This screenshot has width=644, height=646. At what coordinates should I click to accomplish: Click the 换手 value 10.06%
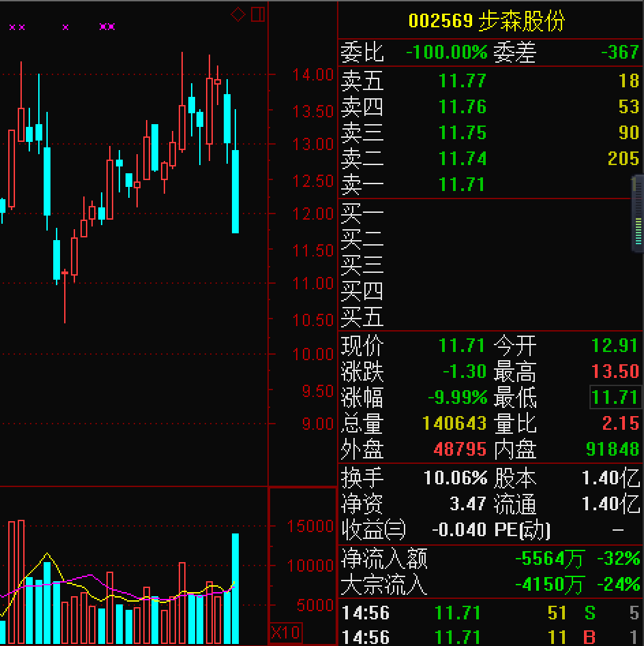[455, 478]
